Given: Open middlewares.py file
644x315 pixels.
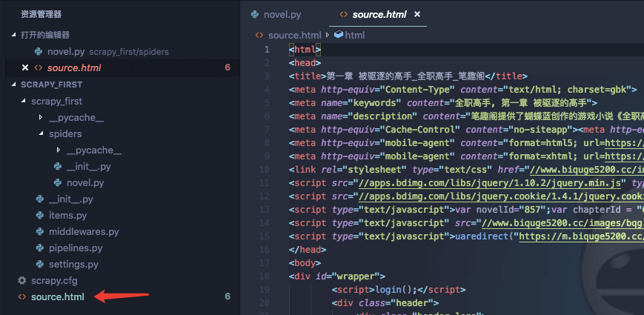Looking at the screenshot, I should click(x=84, y=232).
